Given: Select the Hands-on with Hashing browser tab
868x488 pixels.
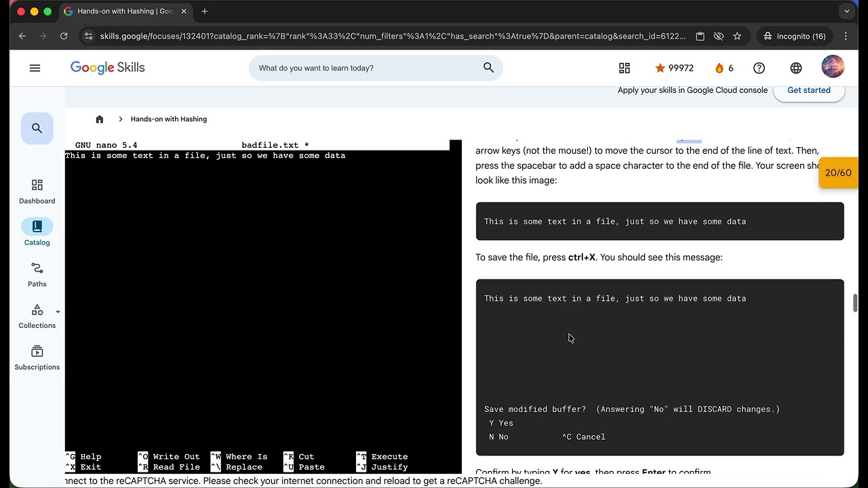Looking at the screenshot, I should tap(125, 12).
